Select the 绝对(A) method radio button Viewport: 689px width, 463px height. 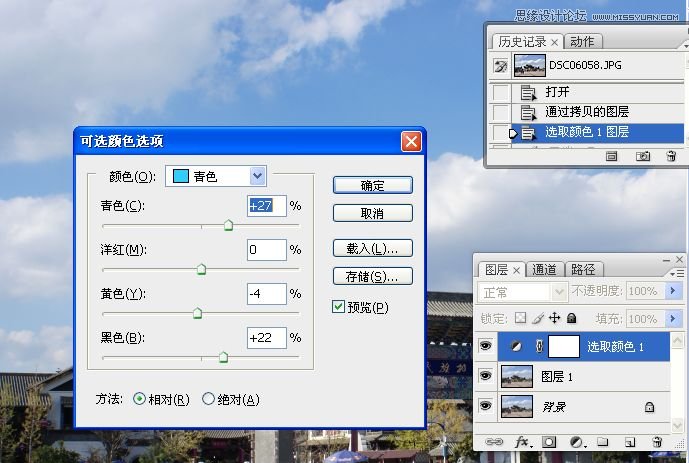pyautogui.click(x=208, y=398)
